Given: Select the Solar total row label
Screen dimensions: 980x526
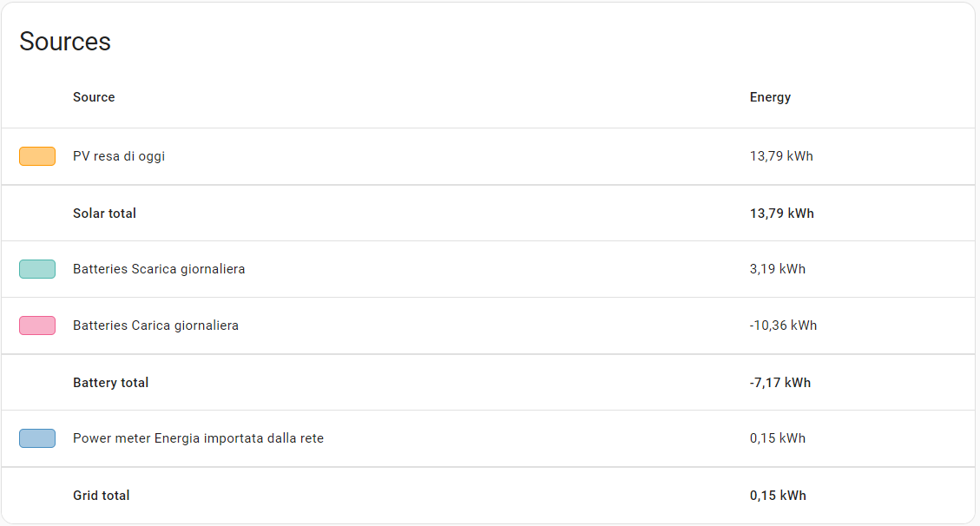Looking at the screenshot, I should [104, 213].
